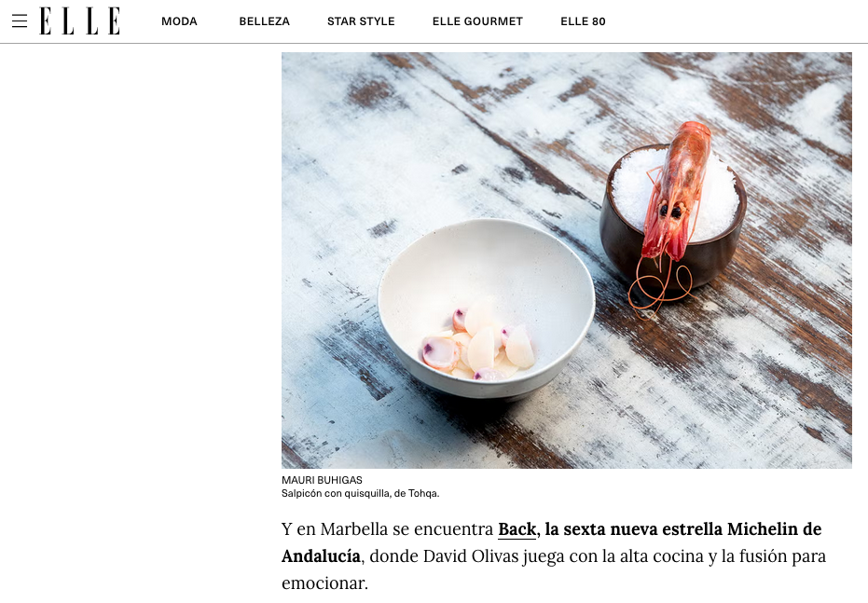Image resolution: width=868 pixels, height=603 pixels.
Task: Click the ELLE logo to go home
Action: pyautogui.click(x=80, y=21)
